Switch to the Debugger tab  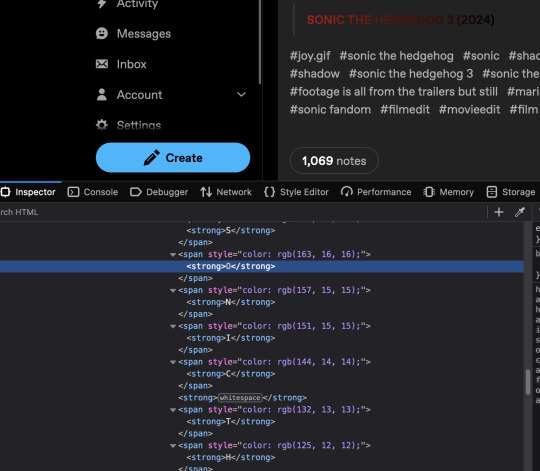click(159, 192)
